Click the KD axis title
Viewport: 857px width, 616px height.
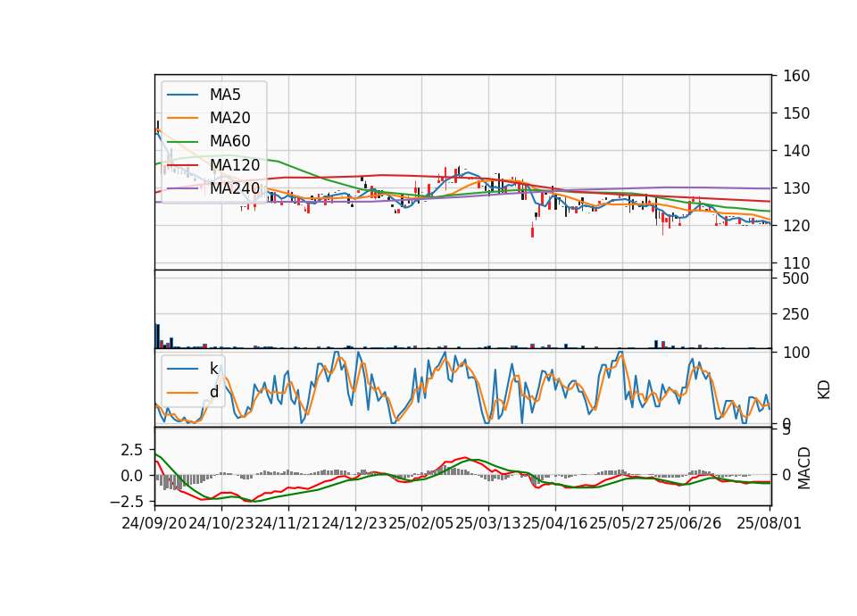(x=824, y=389)
